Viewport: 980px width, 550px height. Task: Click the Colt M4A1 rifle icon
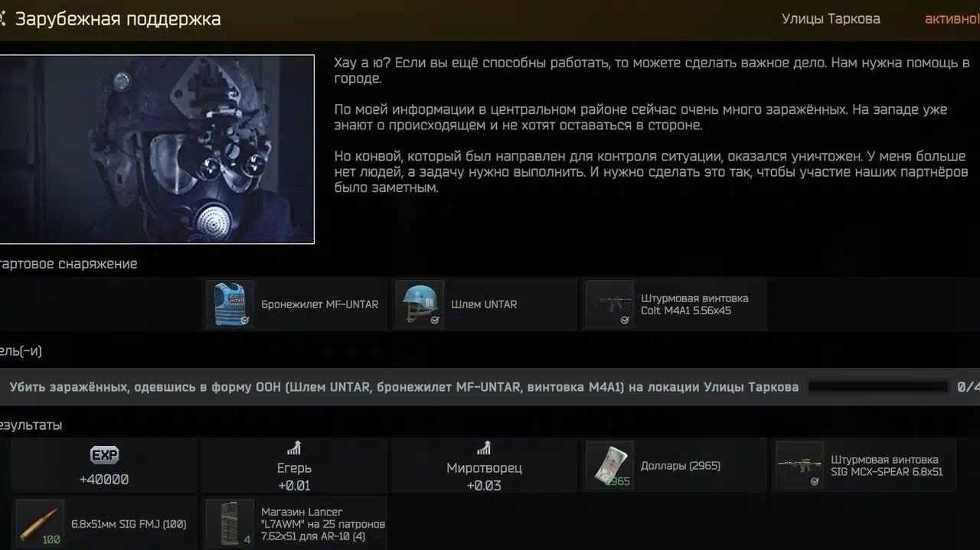609,304
